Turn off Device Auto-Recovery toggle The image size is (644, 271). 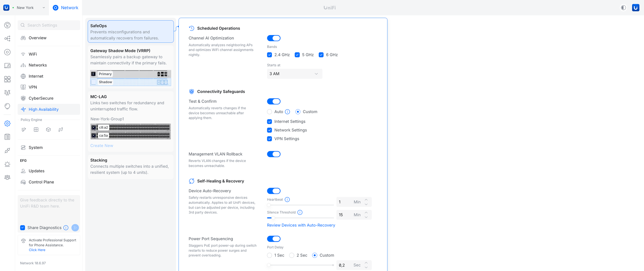274,191
